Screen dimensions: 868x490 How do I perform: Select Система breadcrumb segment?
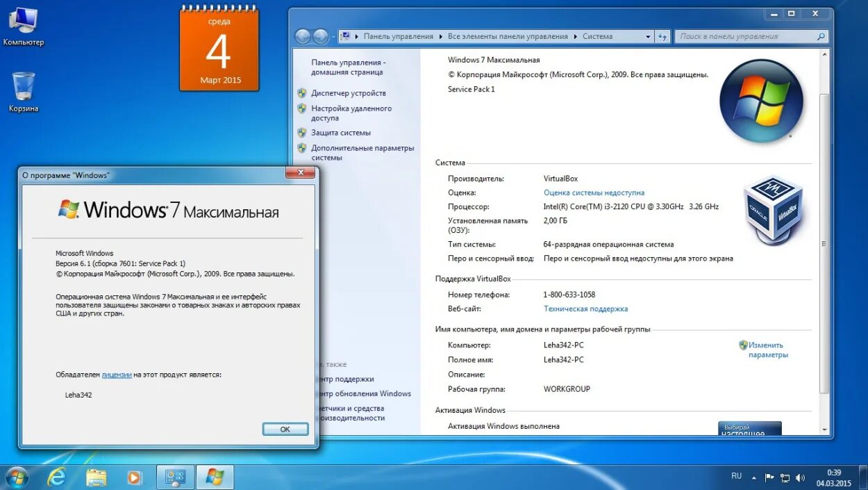click(x=597, y=37)
